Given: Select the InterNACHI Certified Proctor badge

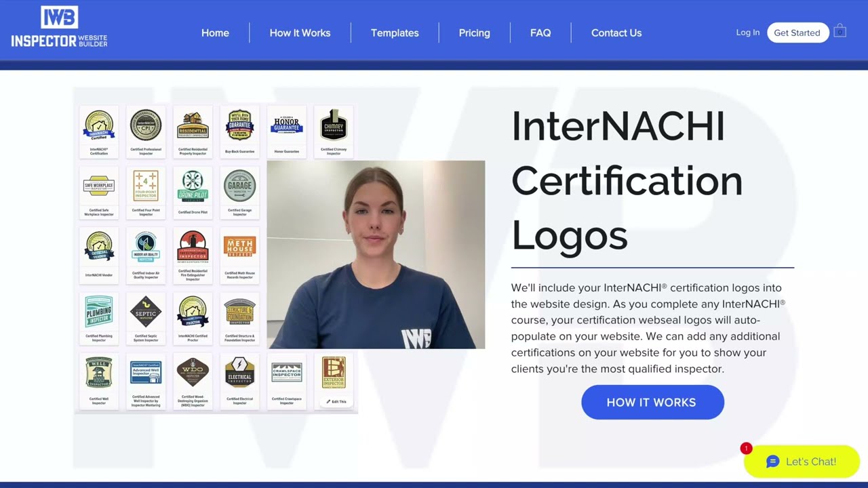Looking at the screenshot, I should (x=193, y=319).
